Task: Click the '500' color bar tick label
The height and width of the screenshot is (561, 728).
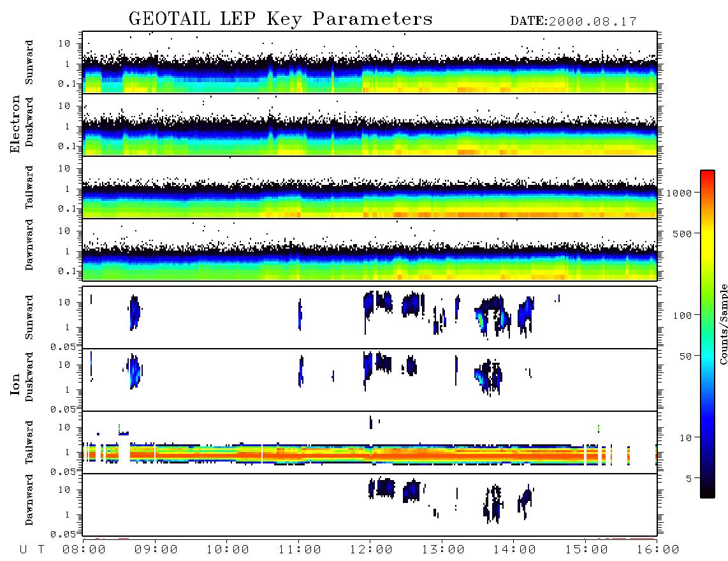Action: point(683,233)
